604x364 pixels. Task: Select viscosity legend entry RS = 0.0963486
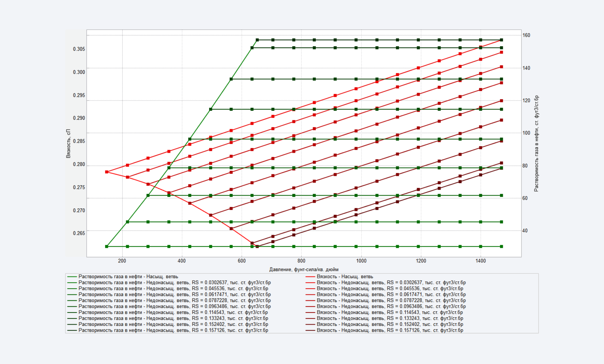click(386, 306)
